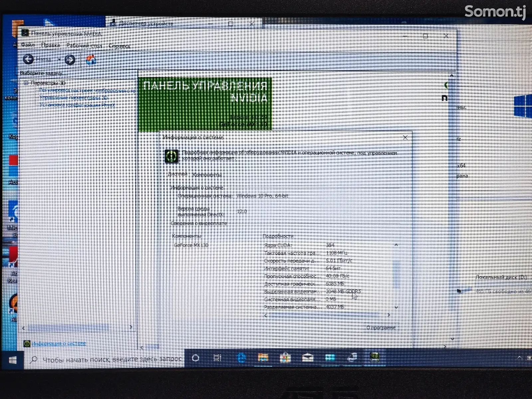The width and height of the screenshot is (532, 399).
Task: Open Mail app from taskbar
Action: [x=308, y=358]
